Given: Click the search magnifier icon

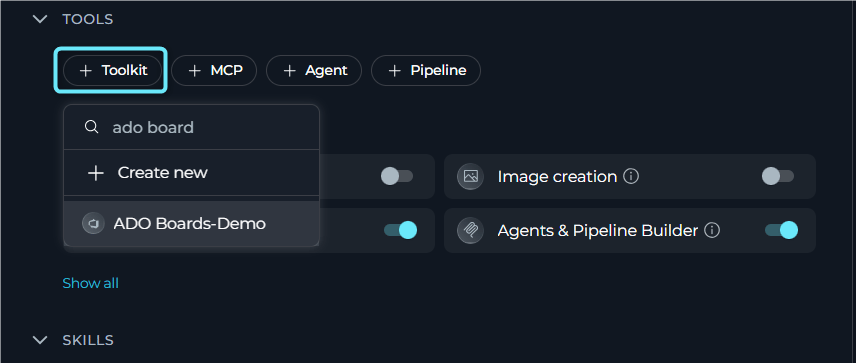Looking at the screenshot, I should (x=92, y=127).
